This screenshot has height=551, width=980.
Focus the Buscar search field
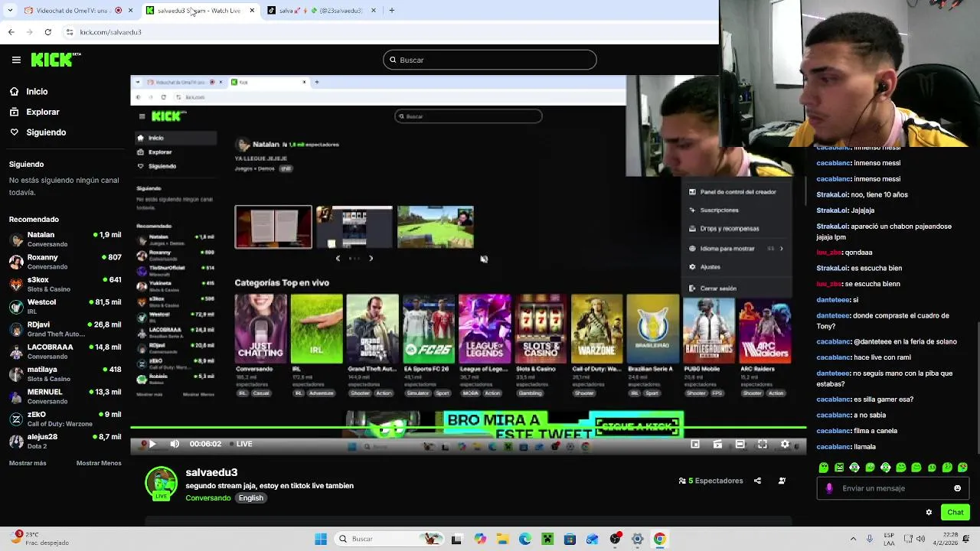[x=490, y=60]
